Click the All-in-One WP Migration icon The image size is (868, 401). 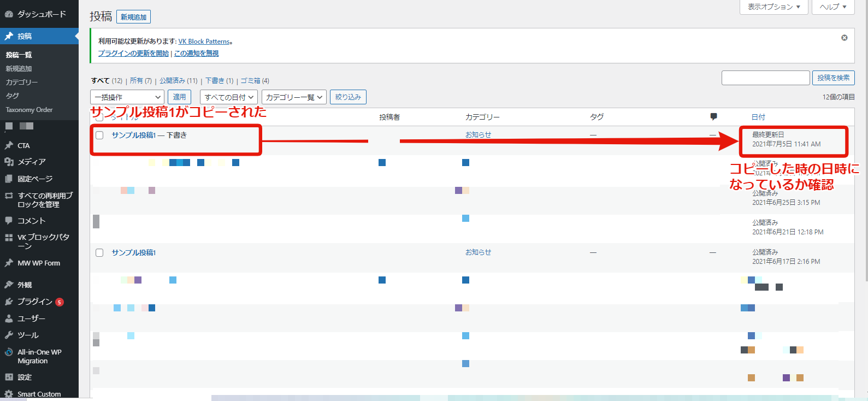[x=9, y=352]
